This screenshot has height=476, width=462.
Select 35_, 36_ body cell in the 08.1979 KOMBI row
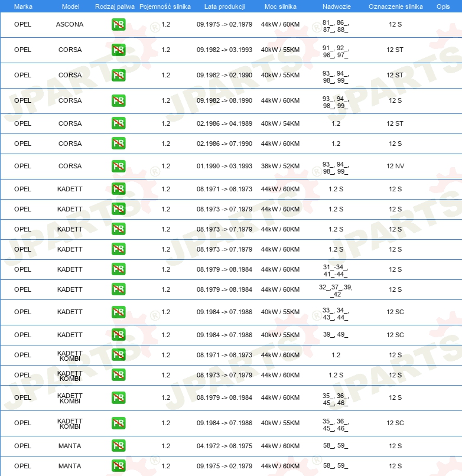336,399
